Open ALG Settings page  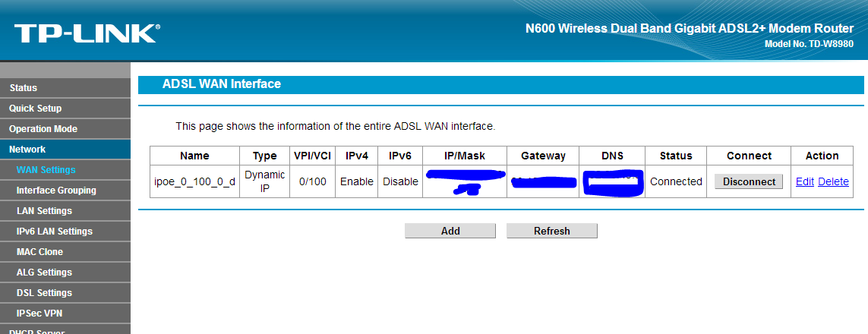click(65, 272)
